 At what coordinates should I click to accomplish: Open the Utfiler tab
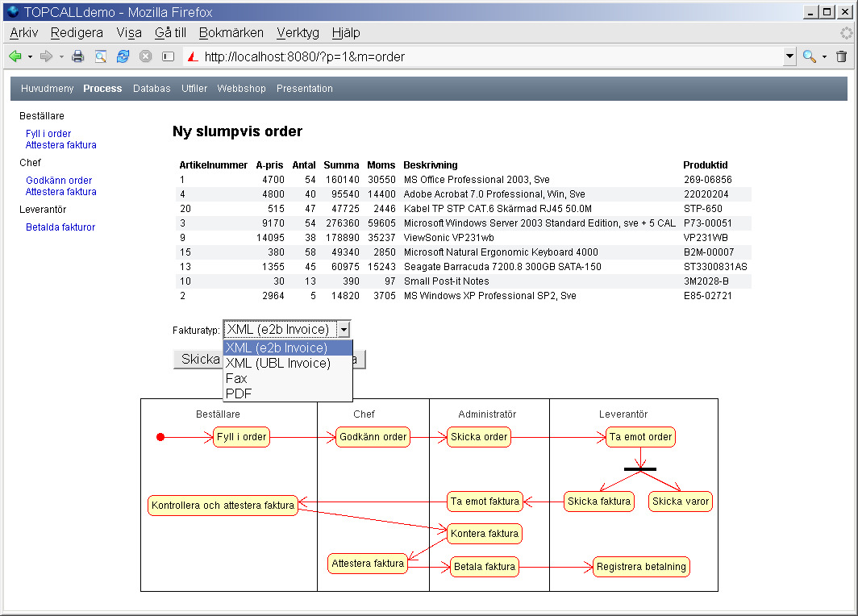pos(194,89)
